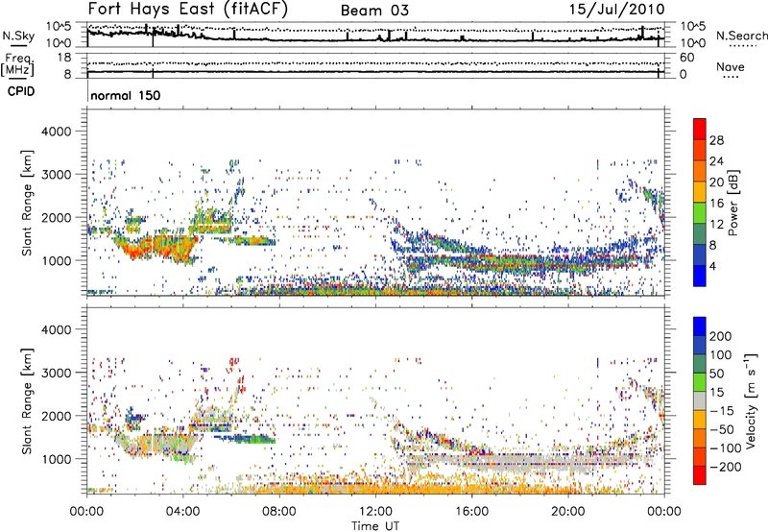Pick the light green segment of Velocity colorbar
Viewport: 768px width, 532px height.
point(700,382)
